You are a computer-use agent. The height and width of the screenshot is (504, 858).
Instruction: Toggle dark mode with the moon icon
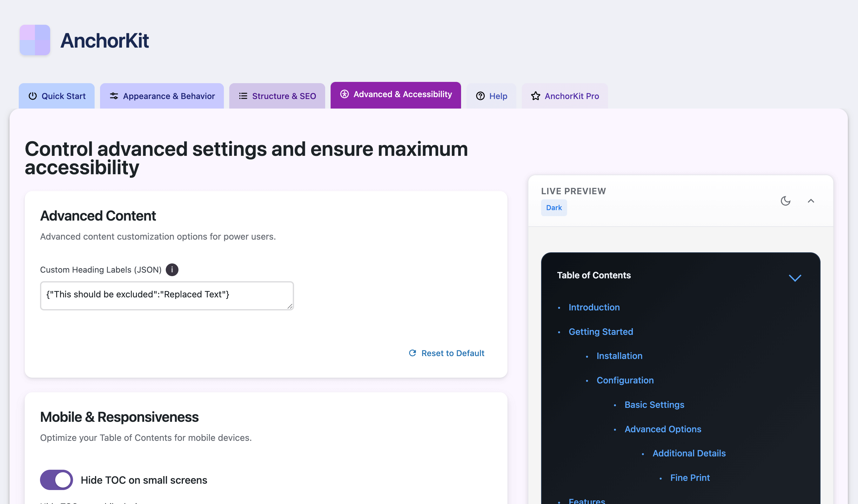786,201
